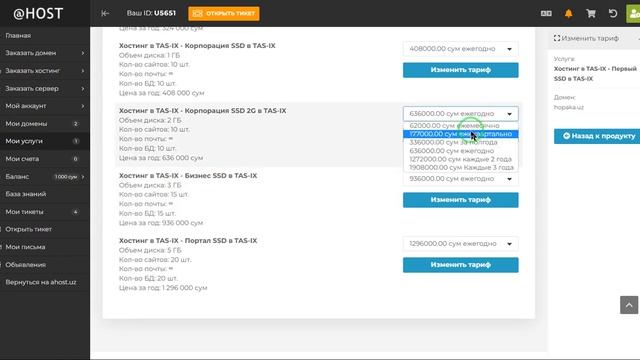Open the 936000.00 сум ежегодно dropdown
640x360 pixels.
460,179
